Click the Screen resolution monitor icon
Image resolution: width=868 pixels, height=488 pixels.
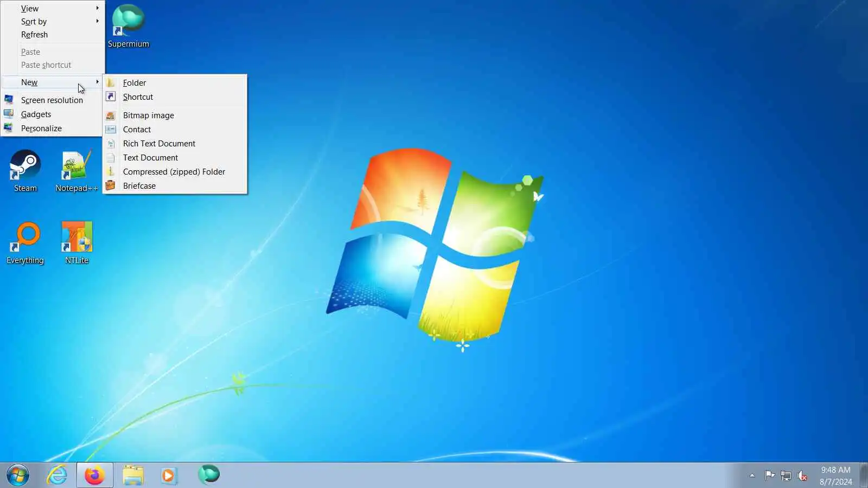tap(9, 100)
